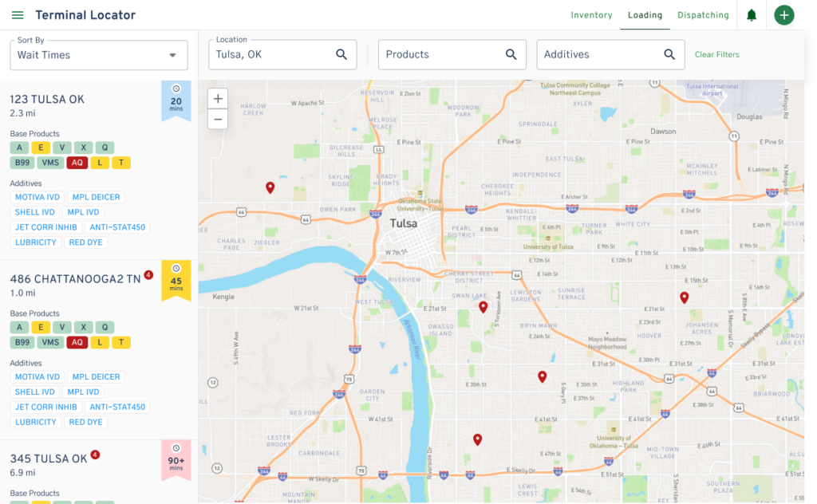This screenshot has width=817, height=504.
Task: Click the 6.9 mi distance text
Action: [22, 473]
